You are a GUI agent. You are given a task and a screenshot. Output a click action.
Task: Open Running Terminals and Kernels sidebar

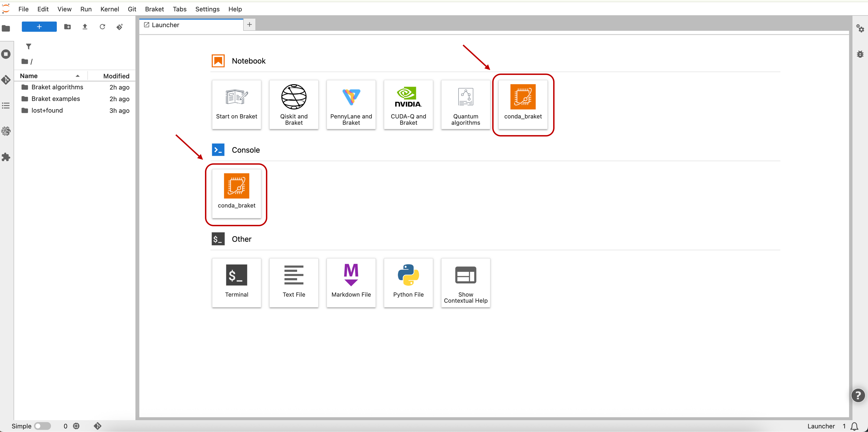coord(6,54)
